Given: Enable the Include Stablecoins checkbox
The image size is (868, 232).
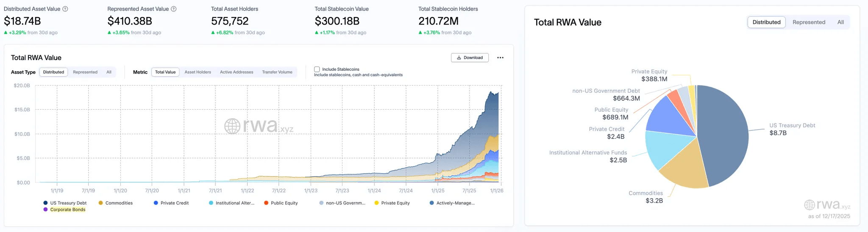Looking at the screenshot, I should [x=317, y=69].
